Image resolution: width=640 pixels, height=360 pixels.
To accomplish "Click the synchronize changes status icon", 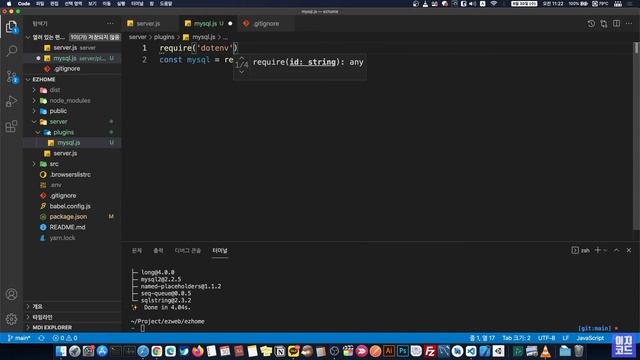I will 41,338.
